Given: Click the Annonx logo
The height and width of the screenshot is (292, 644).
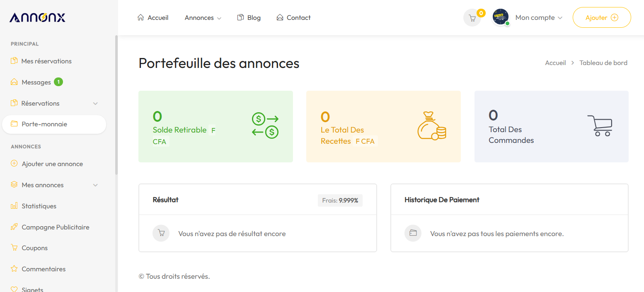Looking at the screenshot, I should (37, 17).
